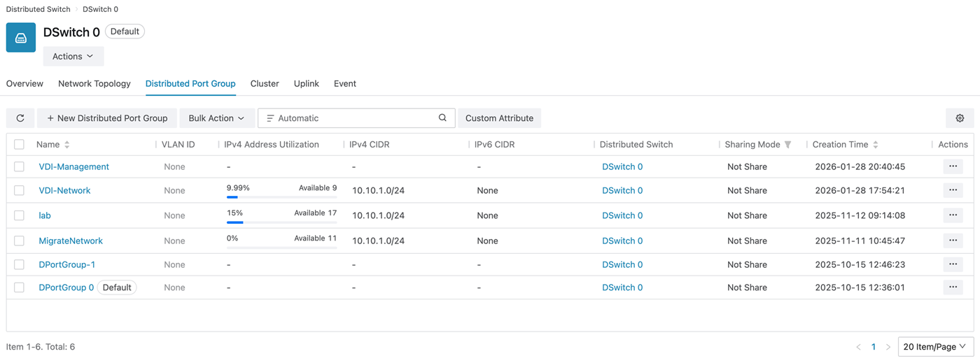Open the Sharing Mode filter icon
The width and height of the screenshot is (980, 363).
(788, 145)
